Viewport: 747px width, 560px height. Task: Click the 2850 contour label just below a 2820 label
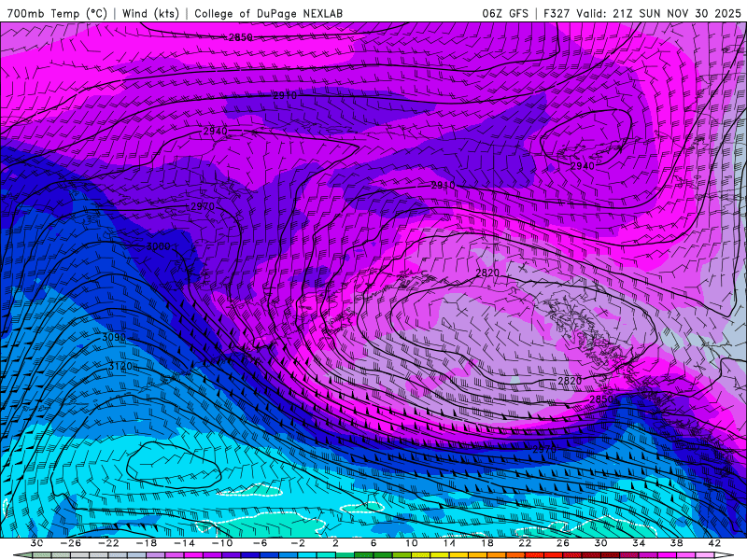601,399
